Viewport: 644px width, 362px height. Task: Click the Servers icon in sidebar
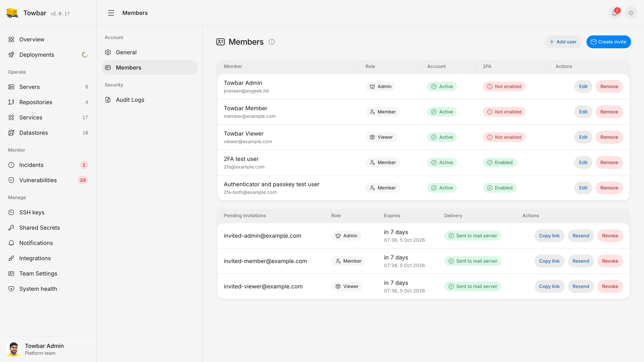coord(11,87)
